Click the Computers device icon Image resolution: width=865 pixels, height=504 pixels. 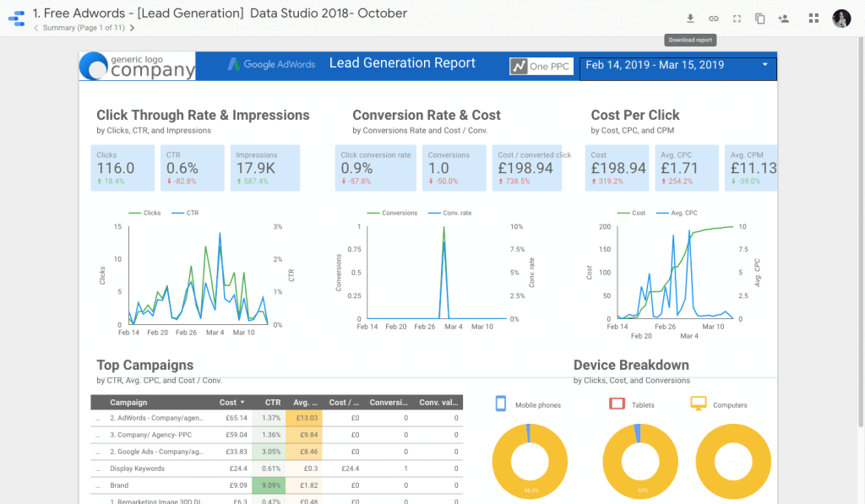tap(699, 404)
